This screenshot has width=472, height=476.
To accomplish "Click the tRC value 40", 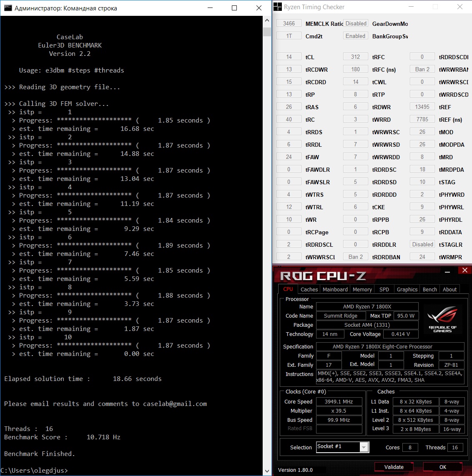I will coord(289,119).
